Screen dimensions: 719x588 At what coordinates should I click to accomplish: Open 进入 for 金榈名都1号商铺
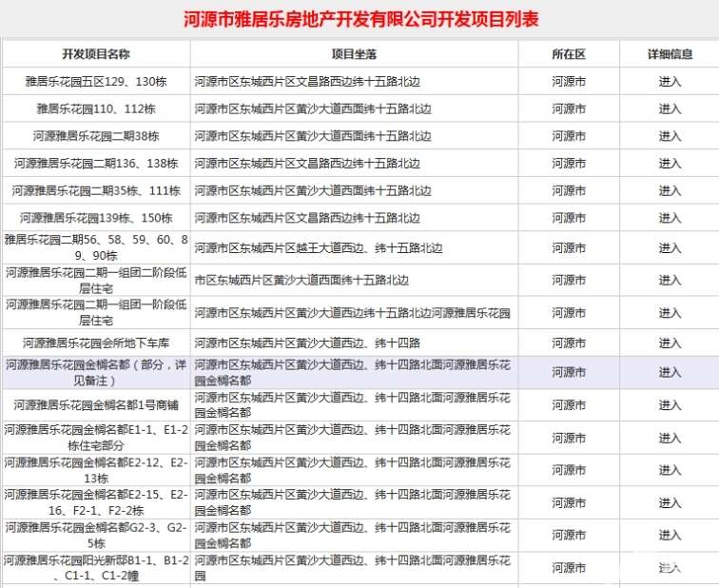pyautogui.click(x=670, y=405)
